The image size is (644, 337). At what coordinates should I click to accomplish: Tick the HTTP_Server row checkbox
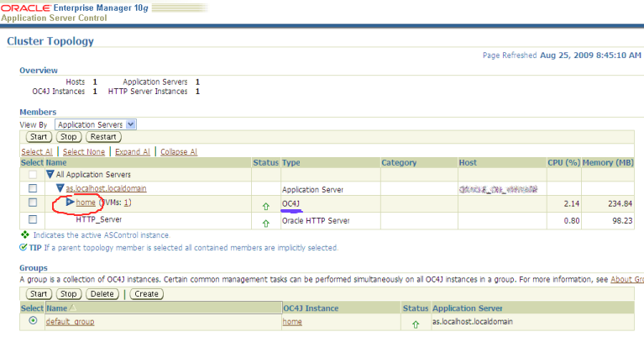(33, 219)
